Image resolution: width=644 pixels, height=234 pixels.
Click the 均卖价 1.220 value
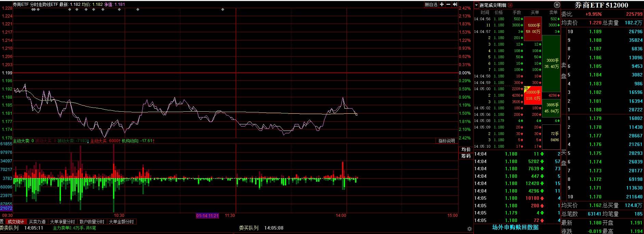click(x=595, y=23)
